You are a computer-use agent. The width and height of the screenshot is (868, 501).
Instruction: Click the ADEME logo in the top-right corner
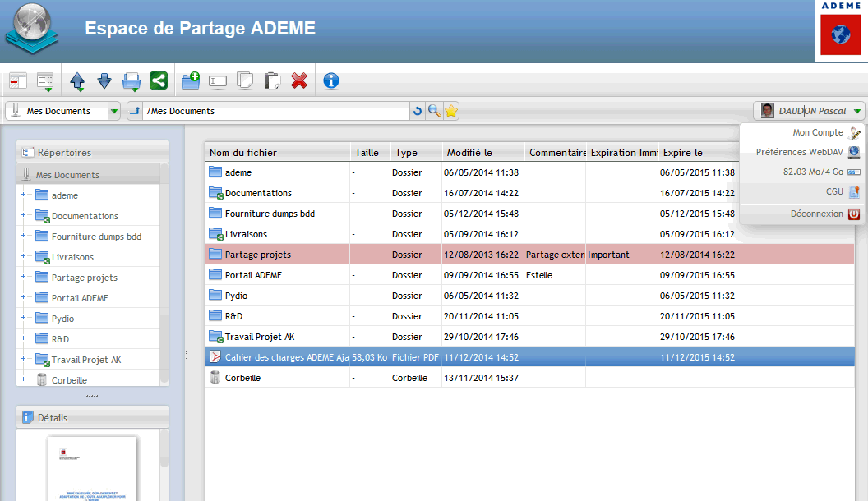click(840, 29)
